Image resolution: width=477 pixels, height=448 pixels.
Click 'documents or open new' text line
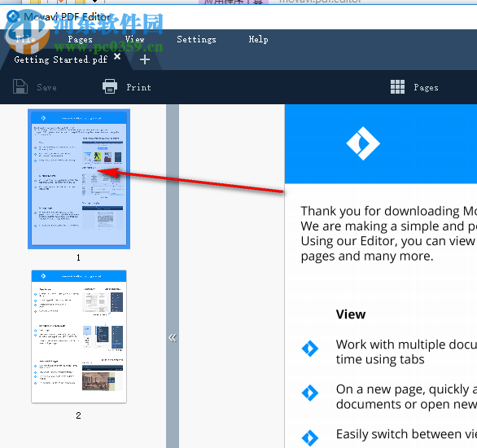406,404
